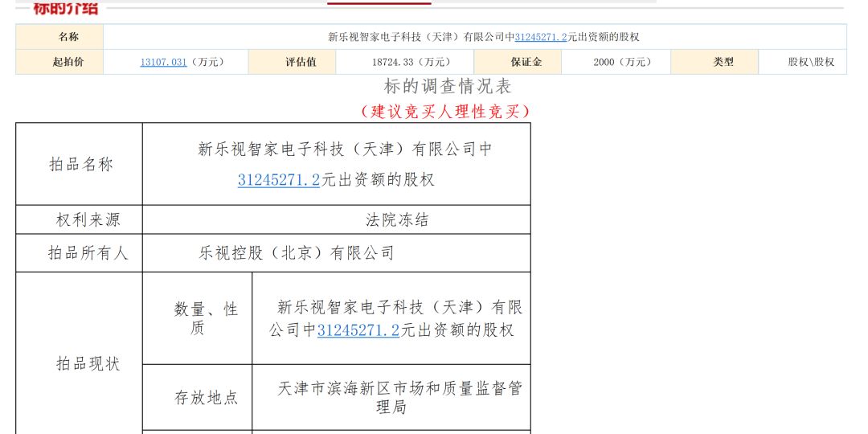This screenshot has height=434, width=868.
Task: Select the 起拍价 label cell
Action: (59, 62)
